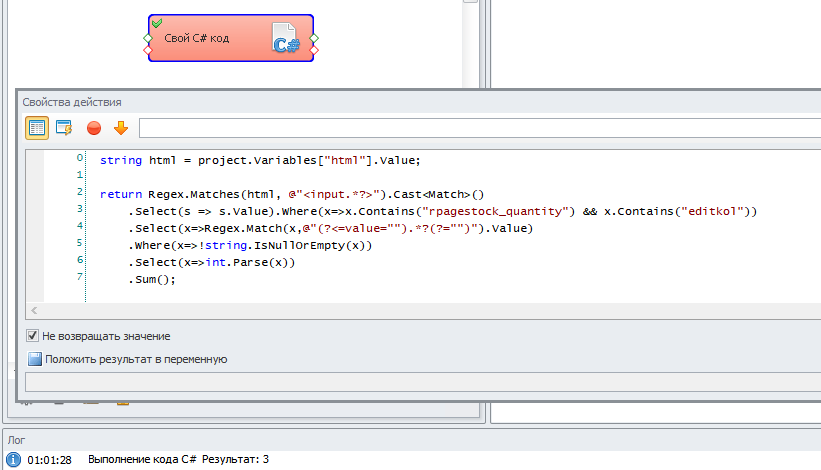The width and height of the screenshot is (821, 470).
Task: Toggle the Не возвращать значение checkbox
Action: pyautogui.click(x=32, y=335)
